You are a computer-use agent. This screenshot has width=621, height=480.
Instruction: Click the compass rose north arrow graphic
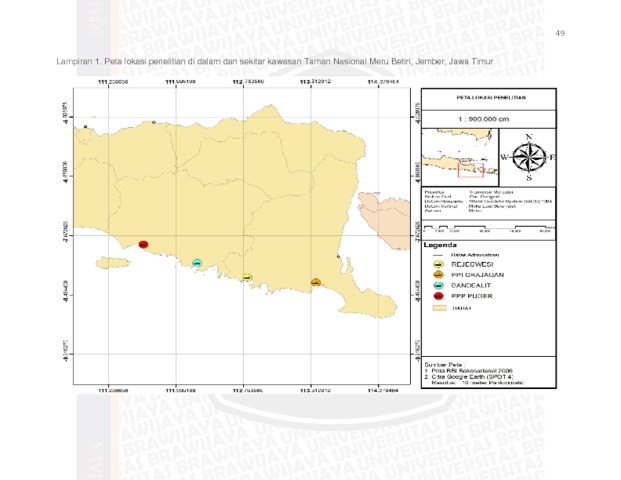[529, 157]
